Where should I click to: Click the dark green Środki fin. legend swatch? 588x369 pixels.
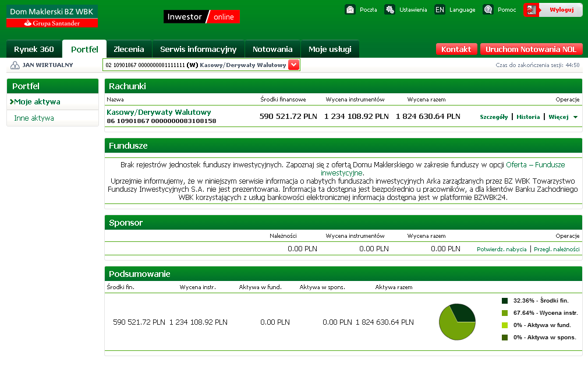tap(504, 301)
